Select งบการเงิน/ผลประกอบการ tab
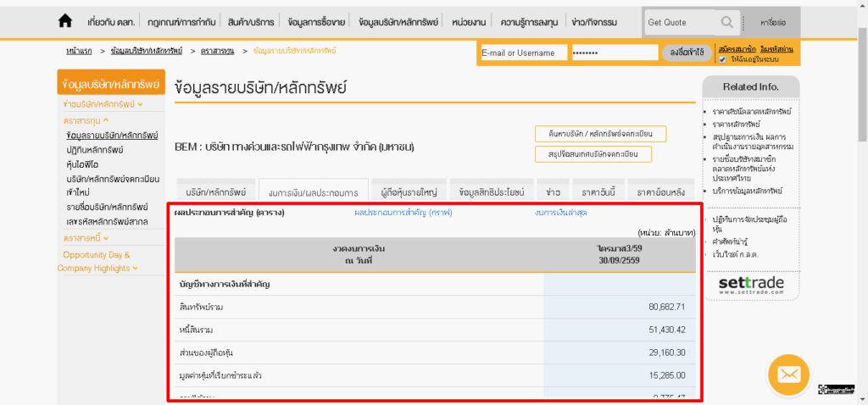 314,190
